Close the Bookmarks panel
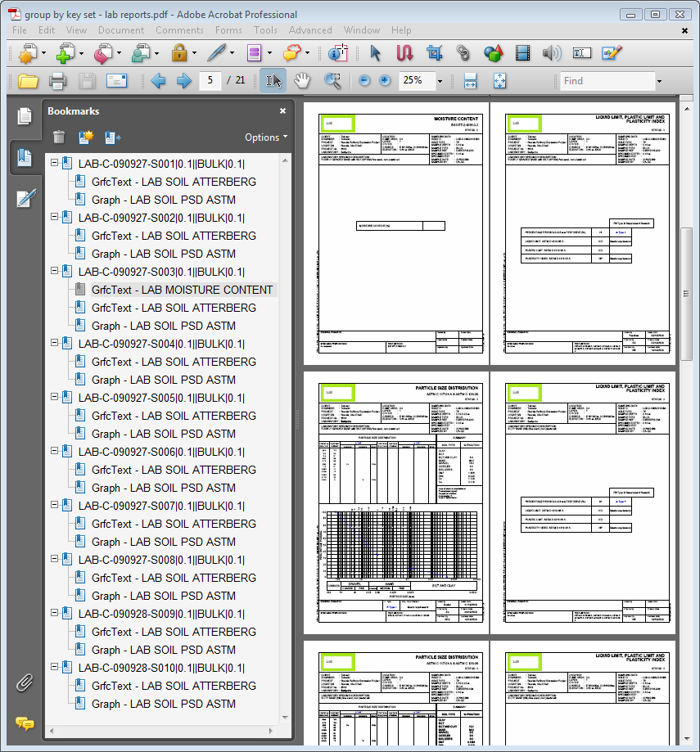 coord(282,111)
